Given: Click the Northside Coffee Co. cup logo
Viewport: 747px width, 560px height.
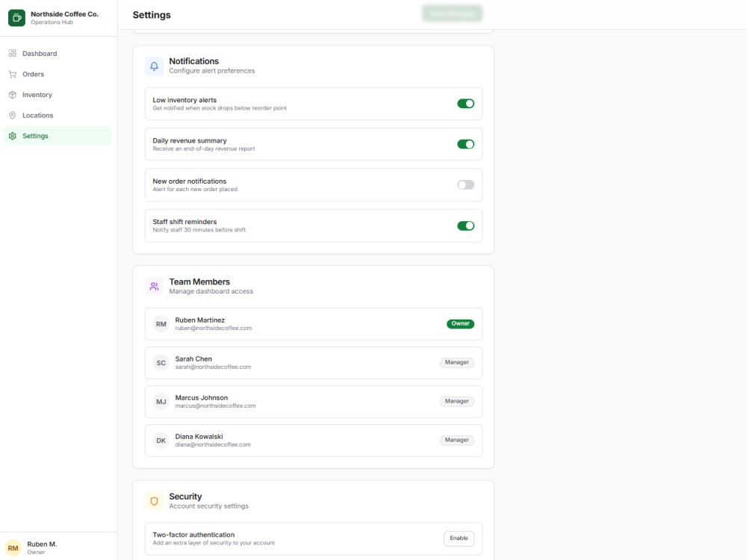Looking at the screenshot, I should coord(16,18).
